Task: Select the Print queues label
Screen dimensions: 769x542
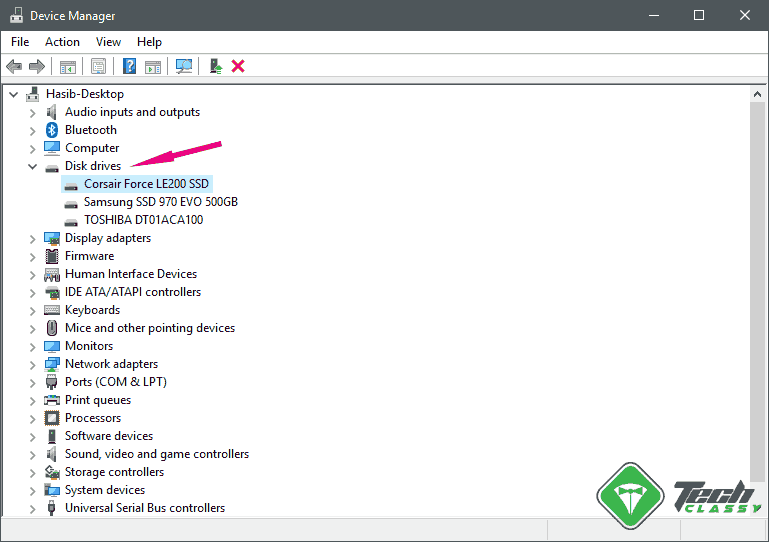Action: tap(98, 400)
